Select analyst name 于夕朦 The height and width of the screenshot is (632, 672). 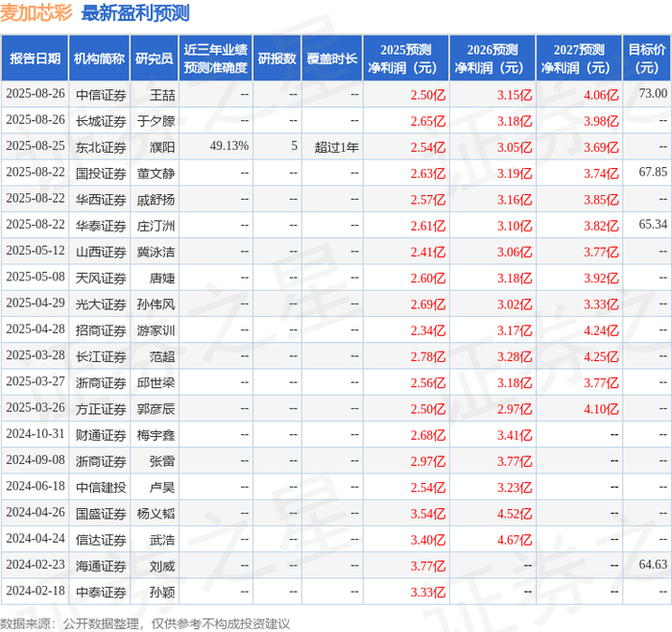click(x=156, y=121)
